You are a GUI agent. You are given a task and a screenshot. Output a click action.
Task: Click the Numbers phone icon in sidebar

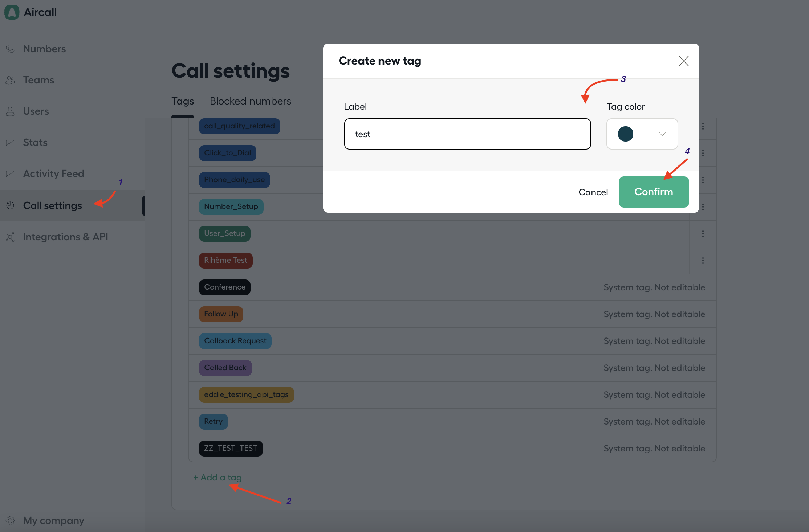pyautogui.click(x=10, y=49)
